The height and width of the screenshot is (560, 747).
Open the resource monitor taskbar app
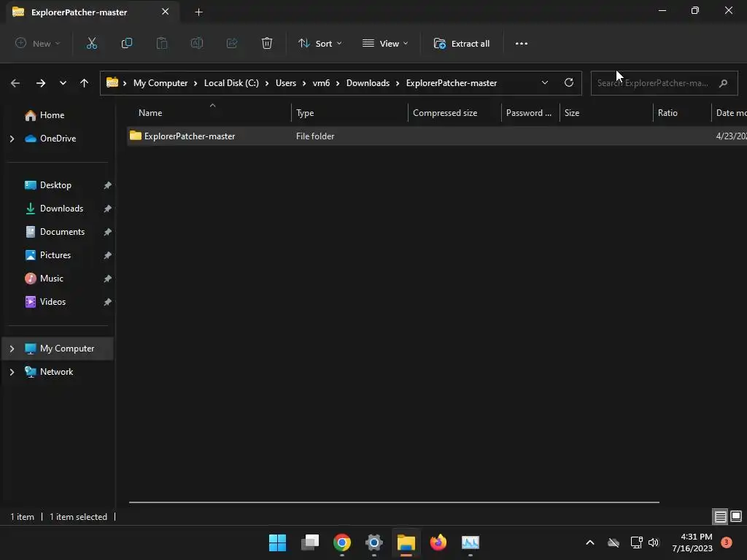tap(471, 542)
